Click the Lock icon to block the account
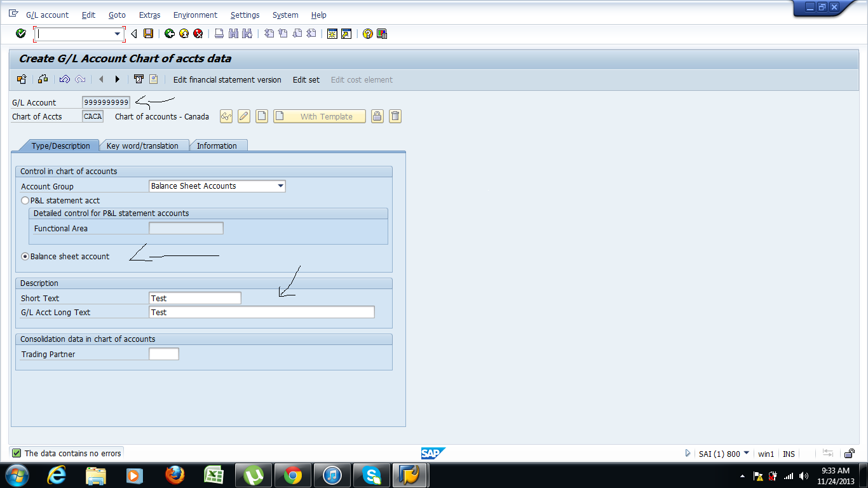The height and width of the screenshot is (488, 868). (x=377, y=116)
